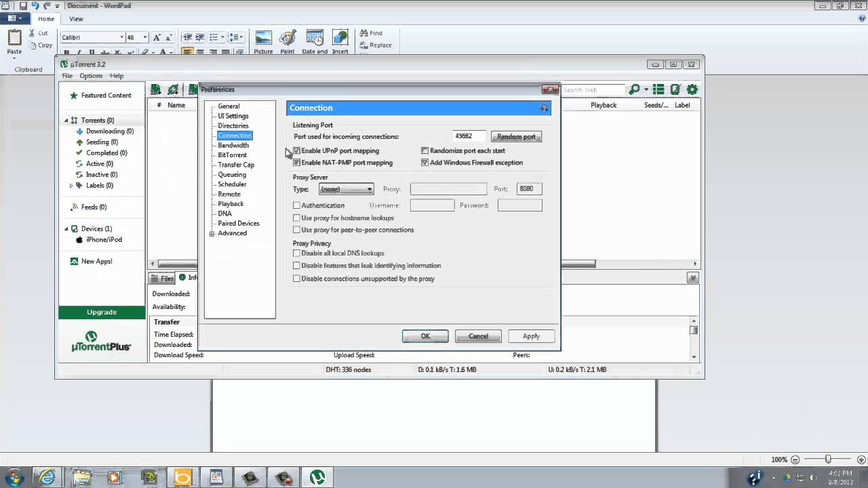
Task: Check Disable connections unsupported by the proxy
Action: [x=297, y=279]
